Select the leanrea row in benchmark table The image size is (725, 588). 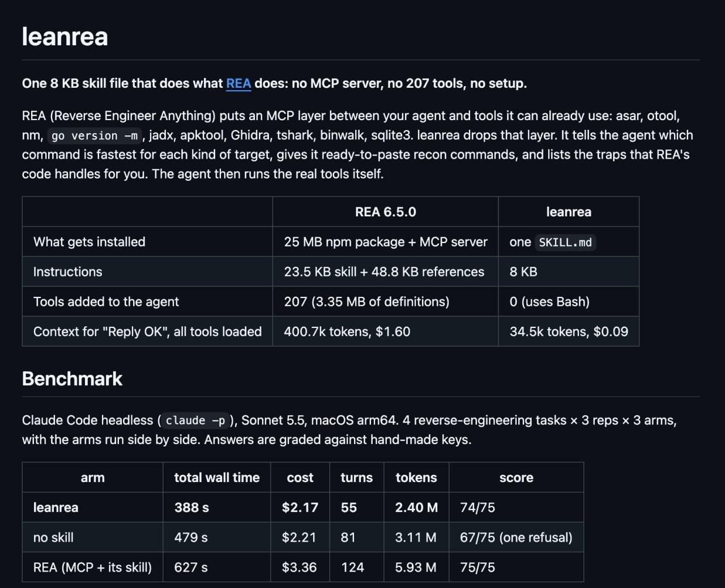tap(303, 508)
